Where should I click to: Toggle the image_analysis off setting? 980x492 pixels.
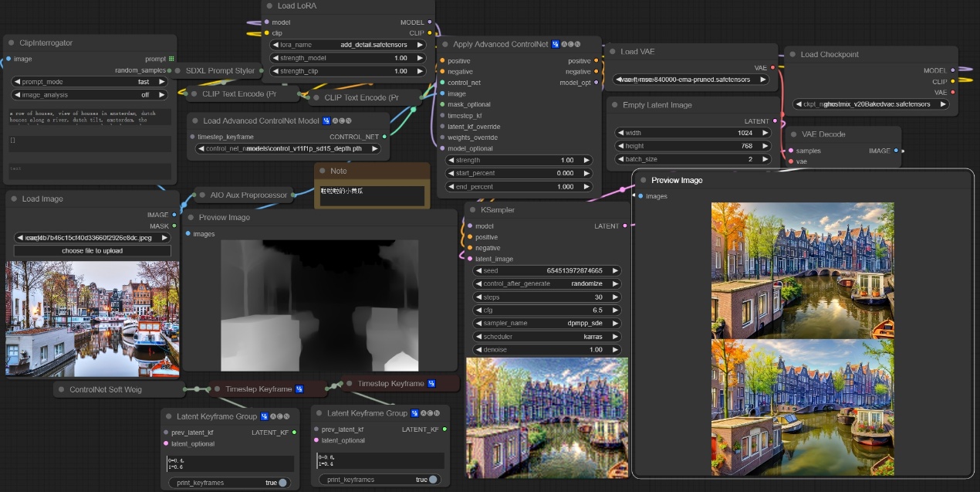click(x=90, y=95)
